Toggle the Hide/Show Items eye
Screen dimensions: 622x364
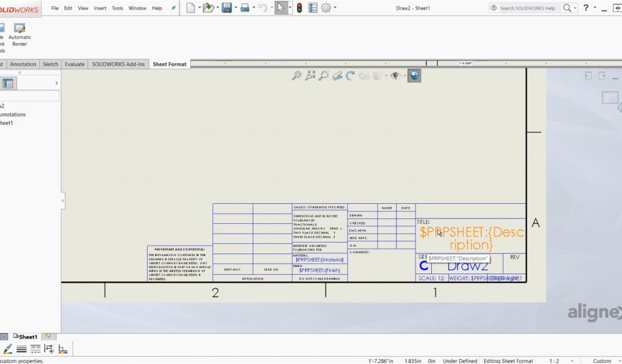click(395, 75)
